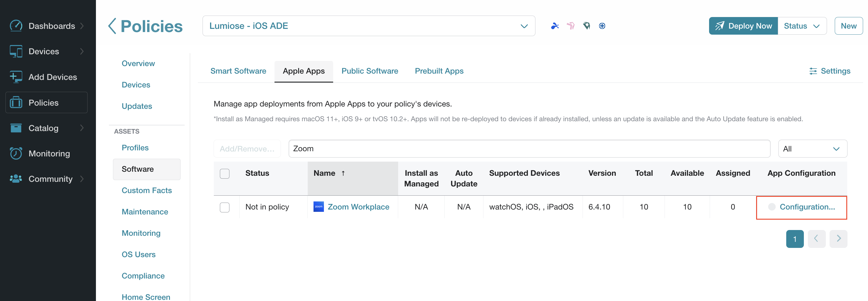Open Maintenance under Assets
This screenshot has height=301, width=868.
click(x=145, y=212)
